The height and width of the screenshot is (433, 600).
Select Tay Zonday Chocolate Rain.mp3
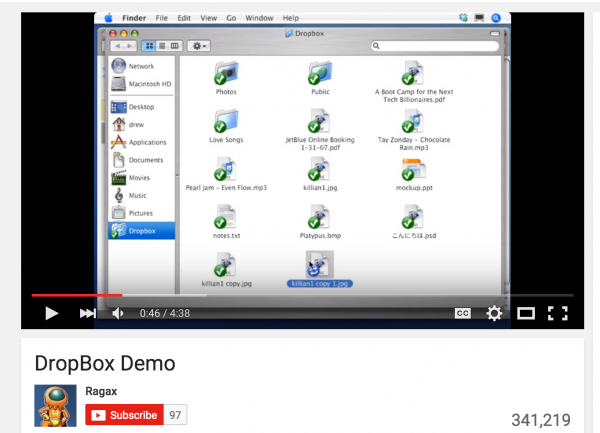pyautogui.click(x=413, y=120)
